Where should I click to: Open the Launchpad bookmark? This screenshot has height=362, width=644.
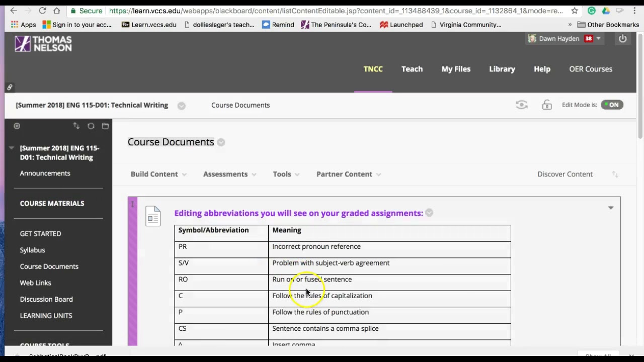401,25
